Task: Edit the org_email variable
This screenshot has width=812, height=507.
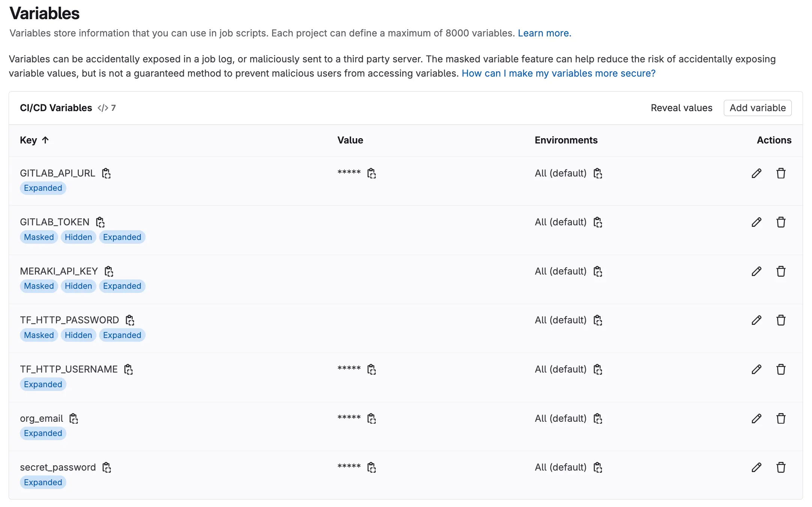Action: pyautogui.click(x=756, y=419)
